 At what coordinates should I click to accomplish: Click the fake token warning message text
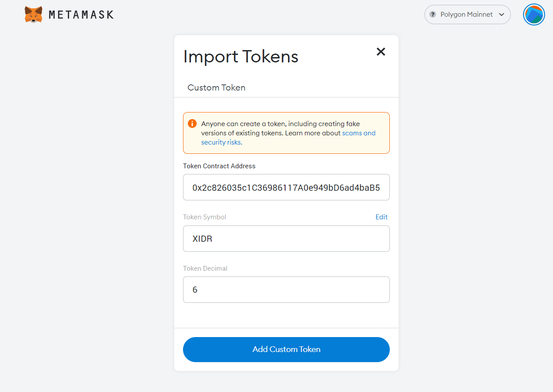click(289, 133)
